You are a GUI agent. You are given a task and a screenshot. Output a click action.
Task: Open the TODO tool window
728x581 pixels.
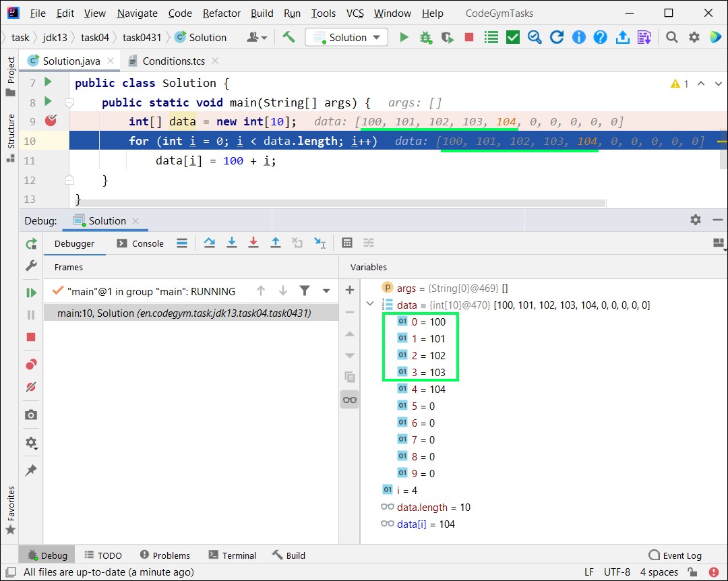pyautogui.click(x=103, y=555)
